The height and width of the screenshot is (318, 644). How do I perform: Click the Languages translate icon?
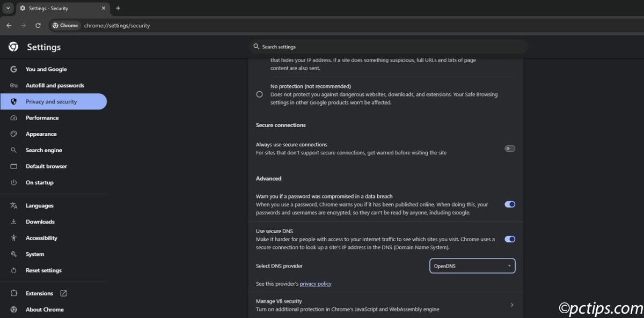(x=14, y=205)
